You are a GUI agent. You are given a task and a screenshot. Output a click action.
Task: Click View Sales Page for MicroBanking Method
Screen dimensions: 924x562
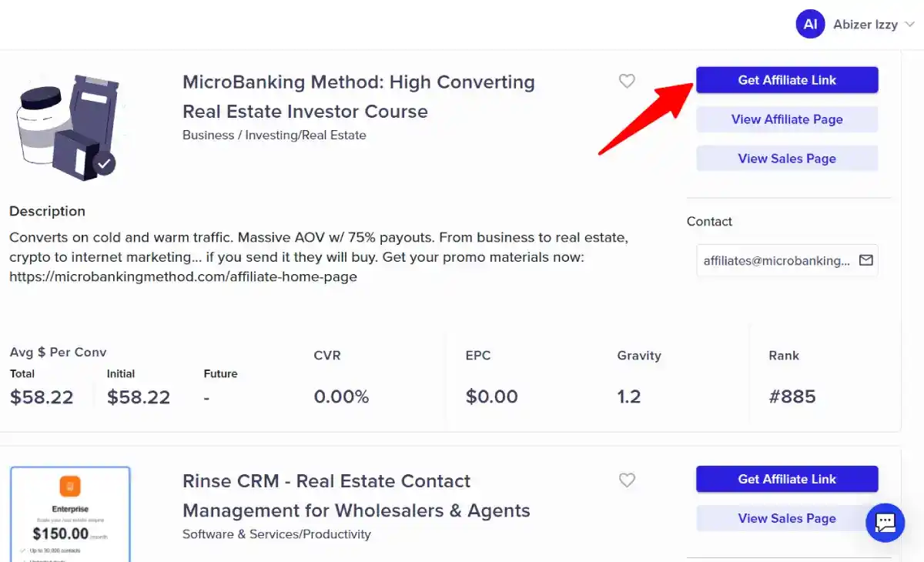[786, 159]
